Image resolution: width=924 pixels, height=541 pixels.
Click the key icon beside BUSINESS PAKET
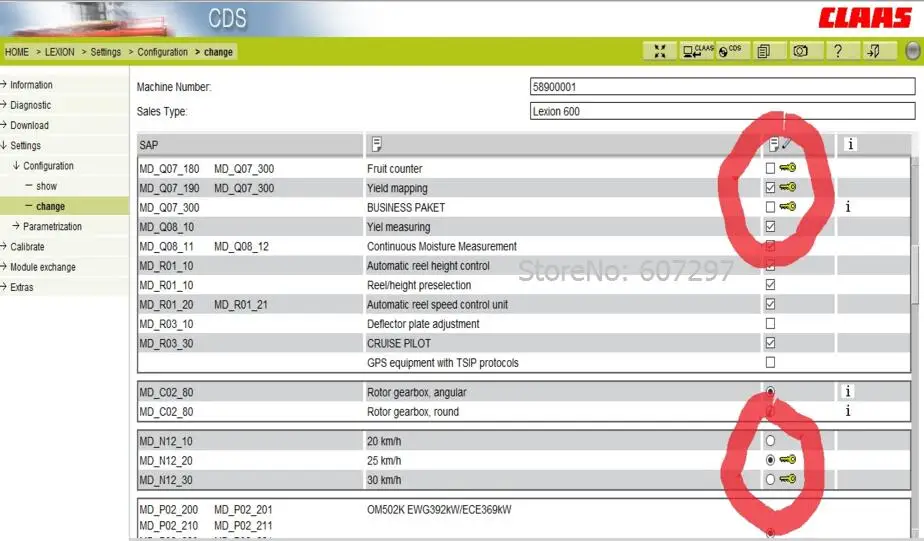point(788,207)
